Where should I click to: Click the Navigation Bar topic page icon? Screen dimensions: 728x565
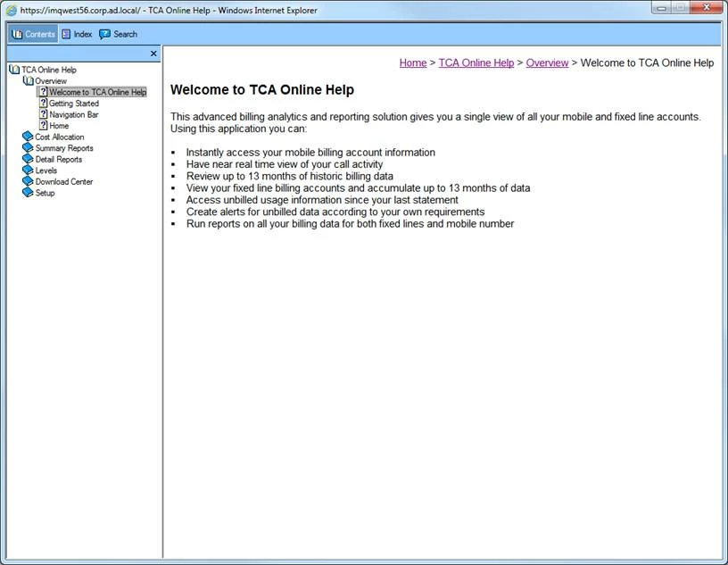(x=43, y=114)
